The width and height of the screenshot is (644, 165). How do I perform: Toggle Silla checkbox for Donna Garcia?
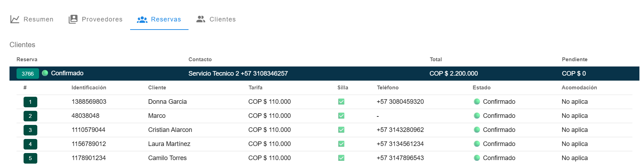point(341,102)
